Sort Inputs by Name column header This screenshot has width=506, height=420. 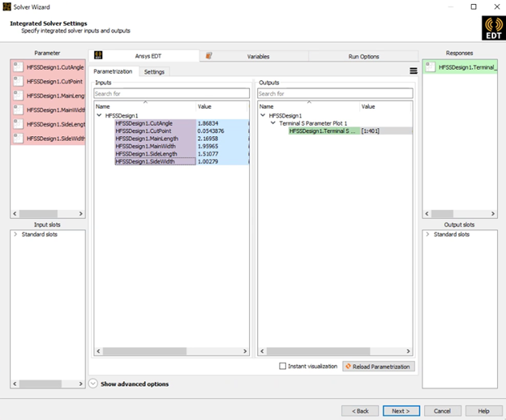(x=145, y=106)
